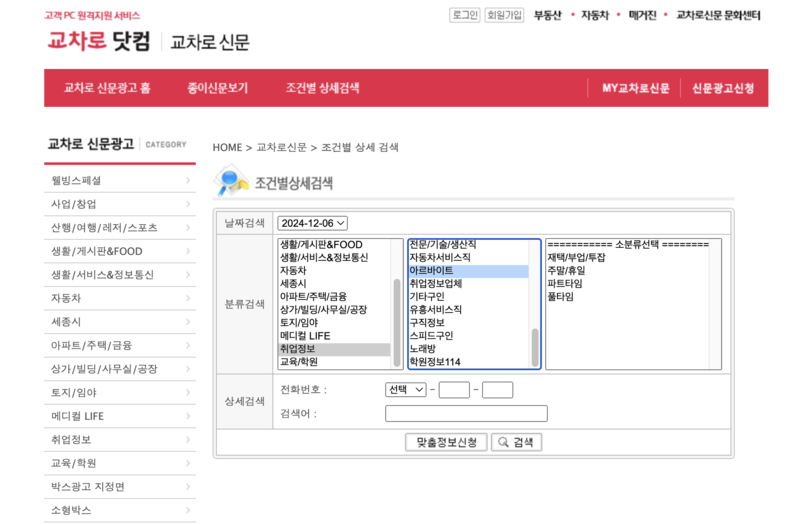Viewport: 800px width, 525px height.
Task: Open 아파트/주택/금융 in the sidebar
Action: click(120, 345)
